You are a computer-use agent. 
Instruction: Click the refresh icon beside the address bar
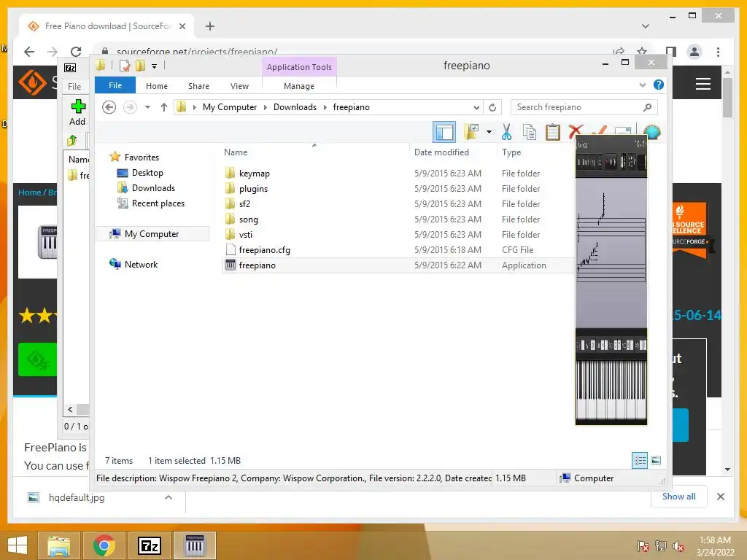click(492, 107)
